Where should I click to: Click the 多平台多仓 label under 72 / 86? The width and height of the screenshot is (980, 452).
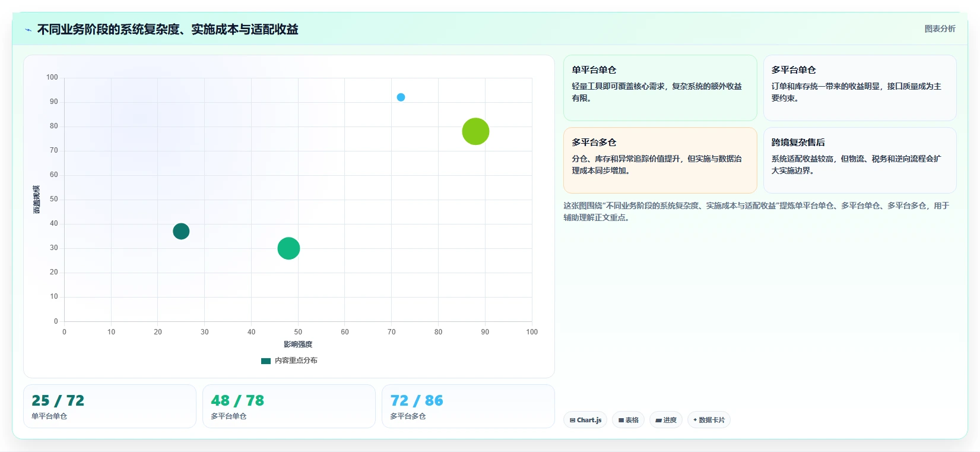pyautogui.click(x=408, y=416)
